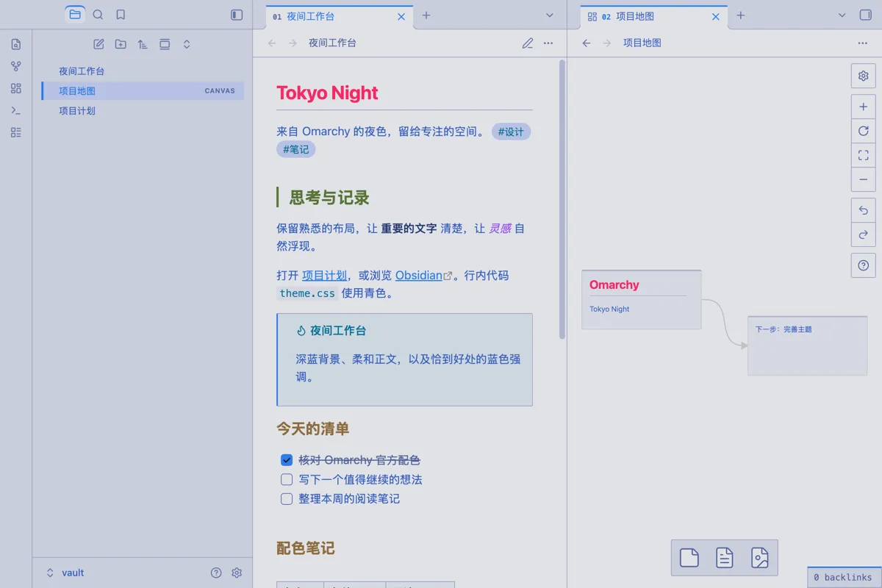
Task: Open tab list dropdown in left pane
Action: pos(550,15)
